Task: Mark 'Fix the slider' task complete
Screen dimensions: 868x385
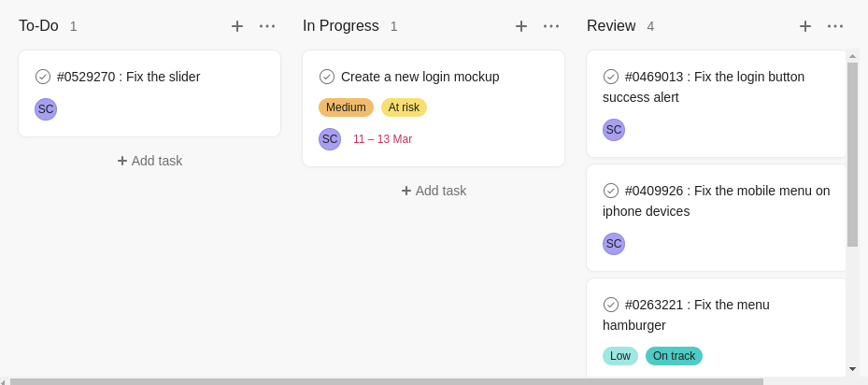Action: [43, 77]
